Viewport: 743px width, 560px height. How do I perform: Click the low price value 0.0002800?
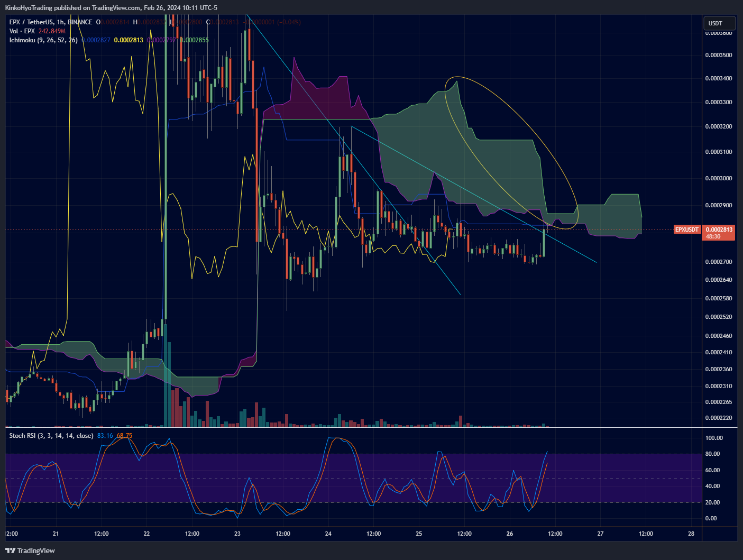[x=188, y=22]
